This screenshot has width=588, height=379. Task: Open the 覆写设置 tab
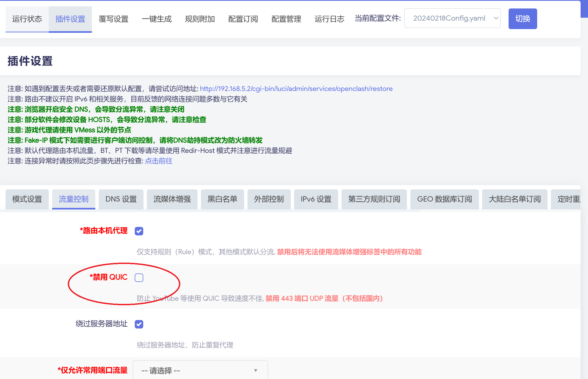pos(114,19)
